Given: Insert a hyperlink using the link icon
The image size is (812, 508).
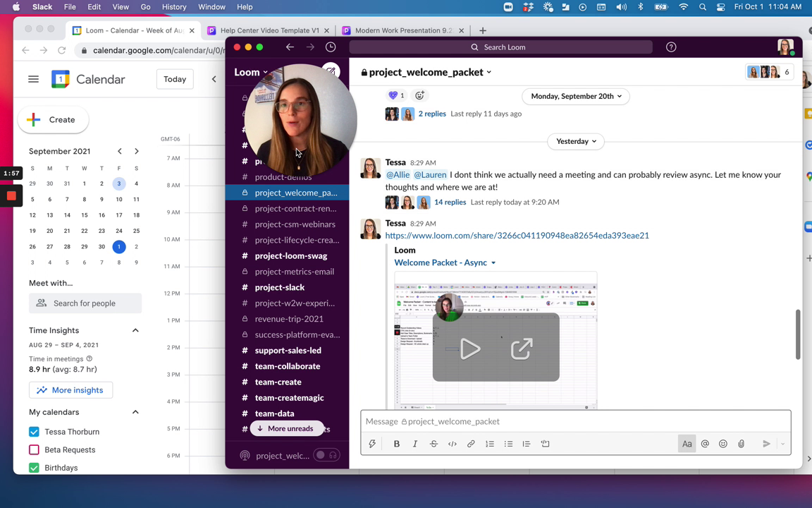Looking at the screenshot, I should 471,443.
